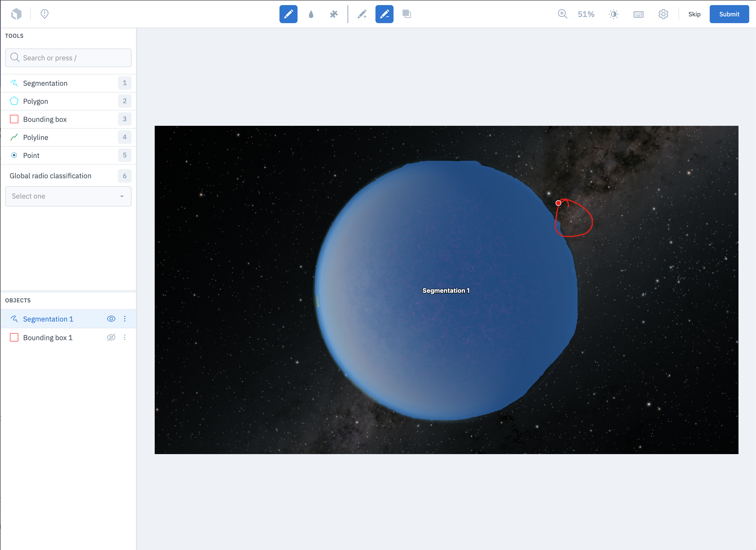Show Bounding box 1 using its eye icon

tap(111, 337)
